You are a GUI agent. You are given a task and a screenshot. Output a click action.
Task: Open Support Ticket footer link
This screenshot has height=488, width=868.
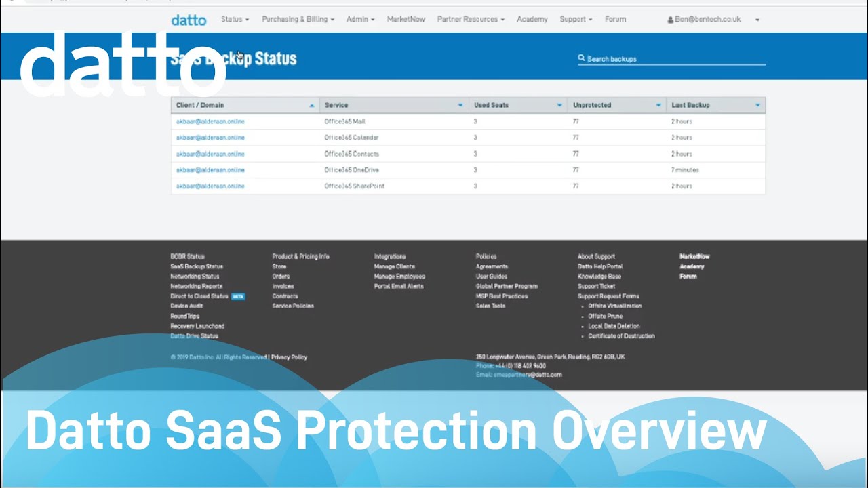(597, 286)
